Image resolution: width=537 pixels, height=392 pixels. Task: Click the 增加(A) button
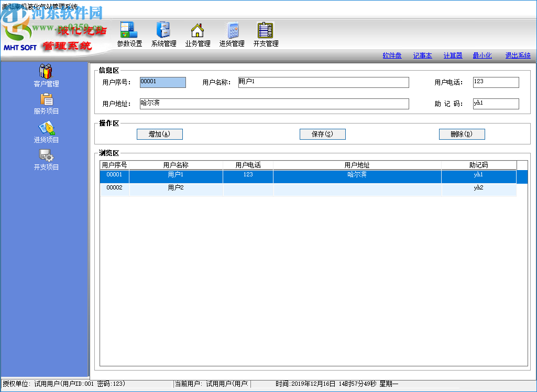pyautogui.click(x=160, y=134)
